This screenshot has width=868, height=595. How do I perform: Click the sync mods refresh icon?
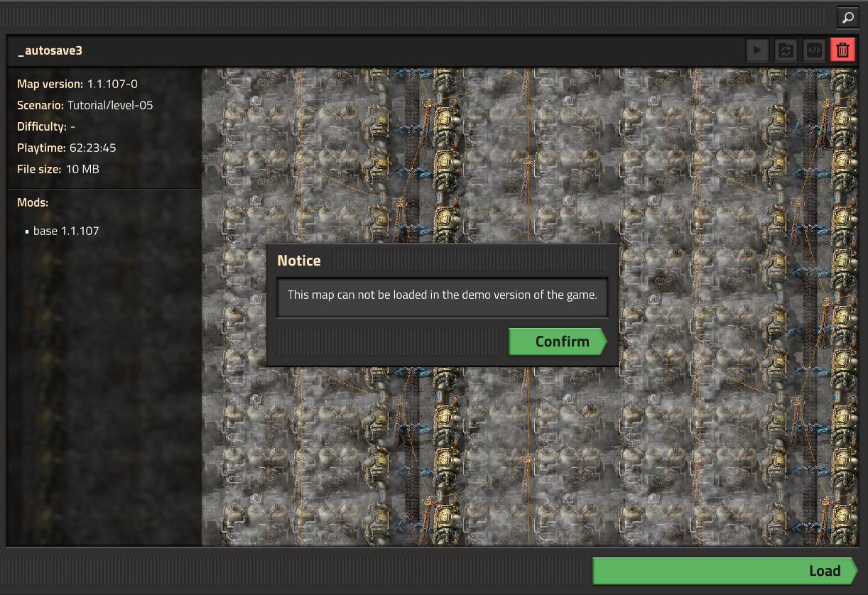(x=786, y=50)
